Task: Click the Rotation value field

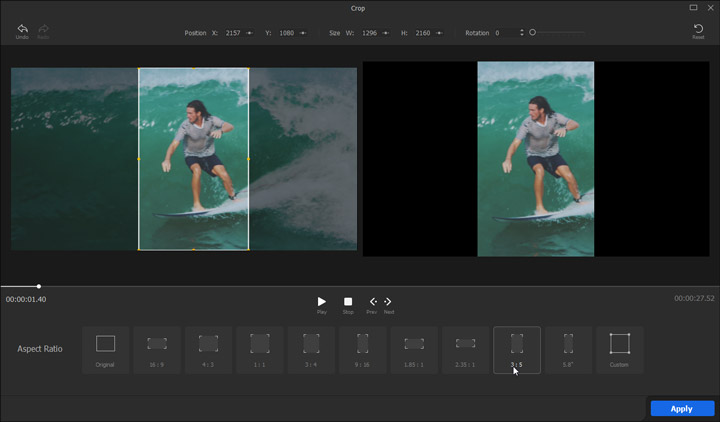Action: click(505, 33)
